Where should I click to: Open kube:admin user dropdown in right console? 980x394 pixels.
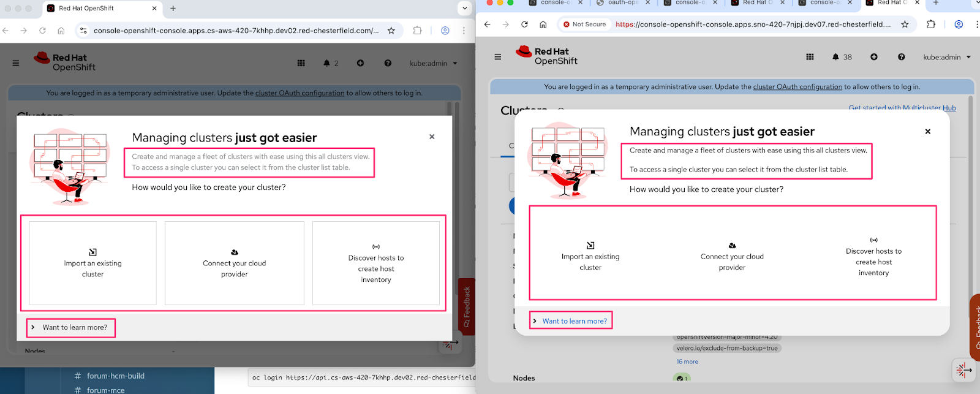pos(947,57)
